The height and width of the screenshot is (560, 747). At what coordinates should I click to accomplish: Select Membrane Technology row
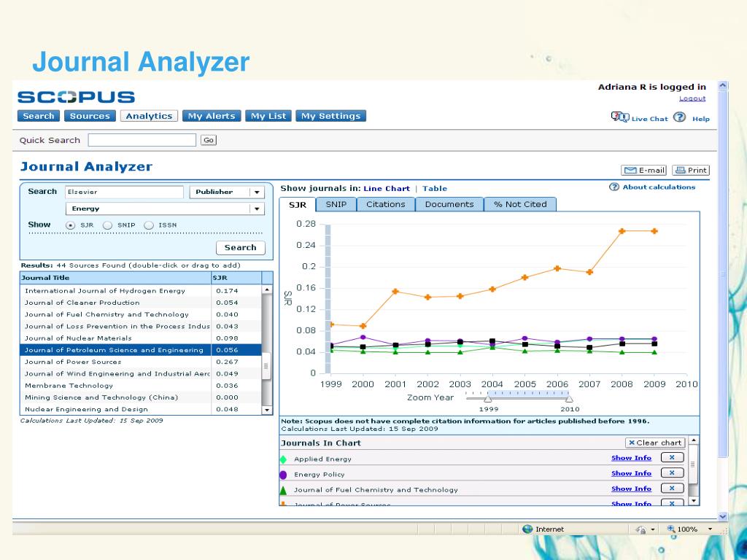pos(141,386)
